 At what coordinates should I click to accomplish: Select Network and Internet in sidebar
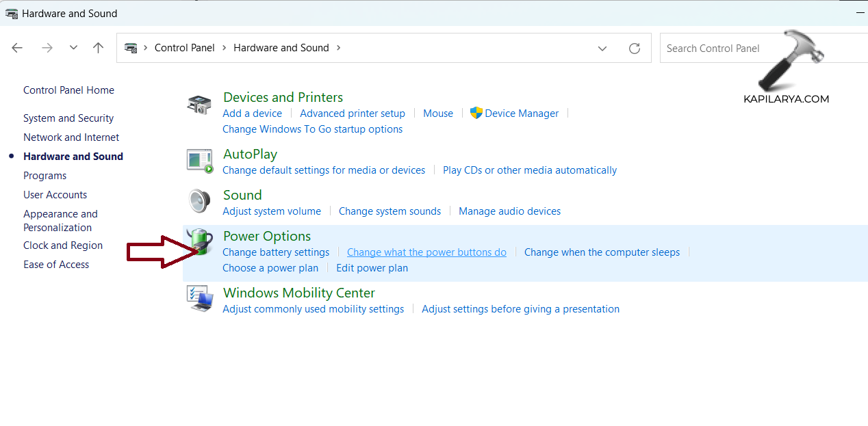pos(71,137)
